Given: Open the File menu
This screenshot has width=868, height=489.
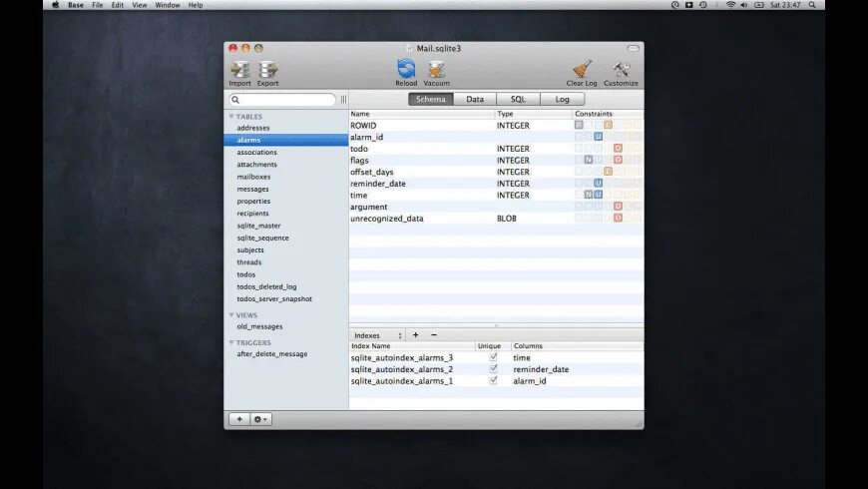Looking at the screenshot, I should (98, 5).
